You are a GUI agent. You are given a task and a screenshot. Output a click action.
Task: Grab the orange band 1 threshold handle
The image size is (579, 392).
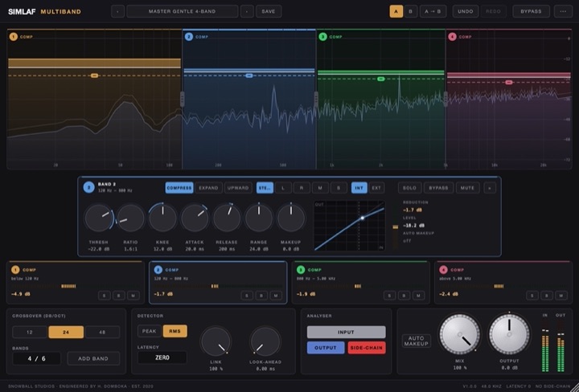(x=95, y=76)
